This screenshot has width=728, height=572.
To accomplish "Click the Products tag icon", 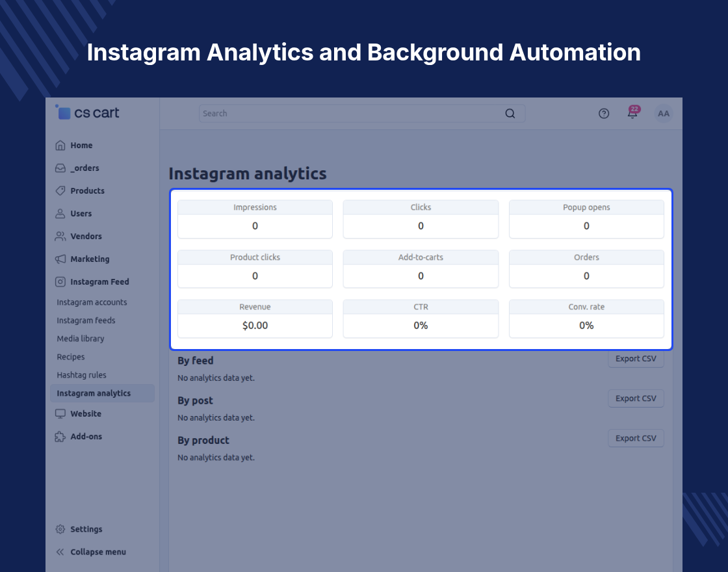I will (x=60, y=191).
